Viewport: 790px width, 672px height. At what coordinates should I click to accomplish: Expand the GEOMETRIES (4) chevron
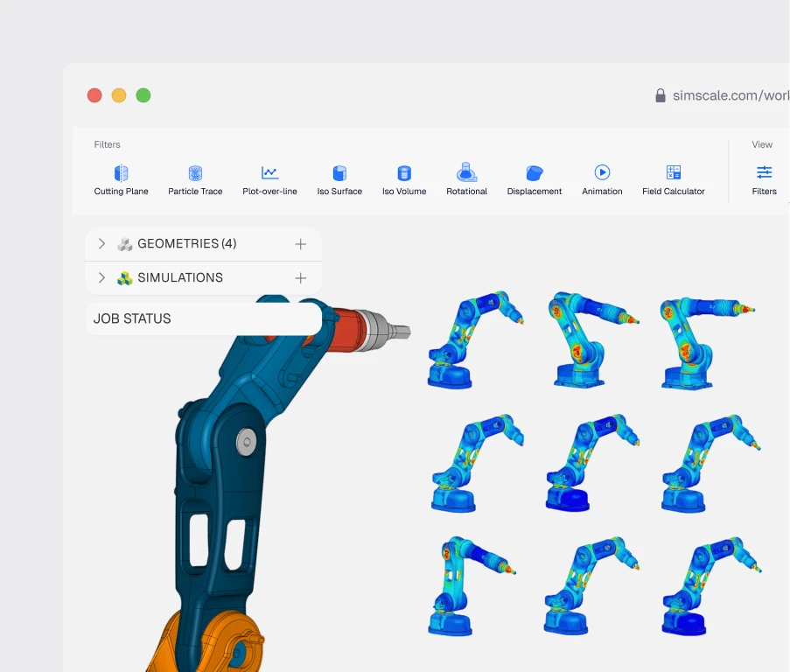click(101, 244)
